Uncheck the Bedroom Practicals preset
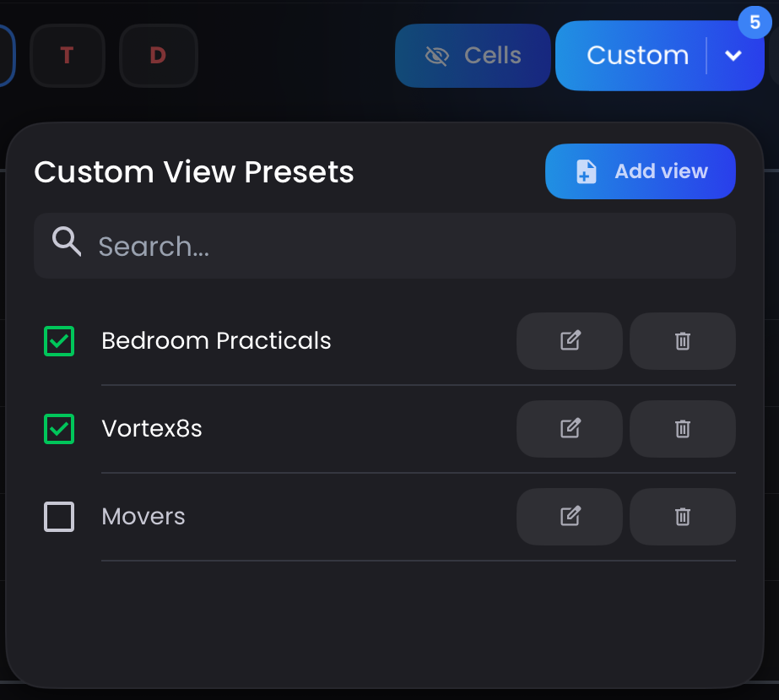This screenshot has height=700, width=779. click(58, 341)
